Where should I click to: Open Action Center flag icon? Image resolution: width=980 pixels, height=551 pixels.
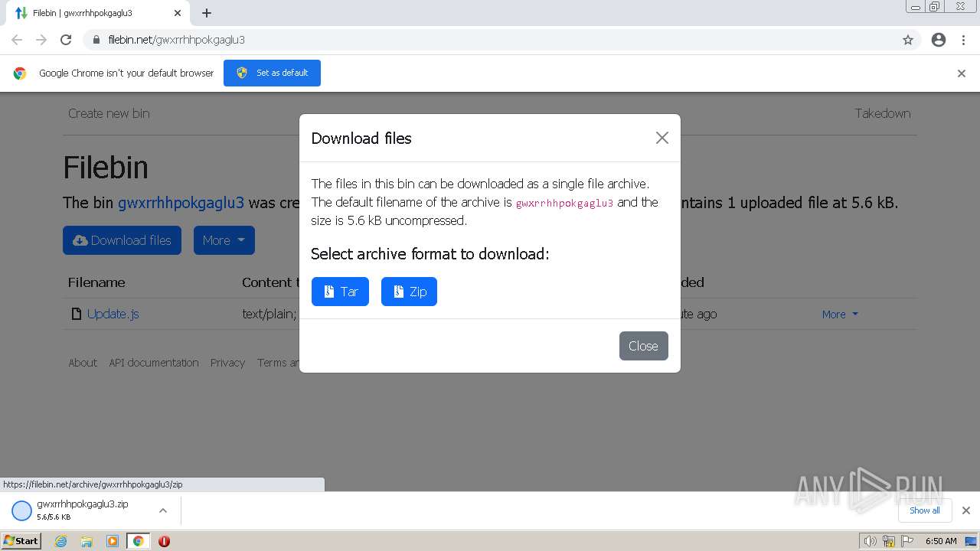click(x=908, y=541)
